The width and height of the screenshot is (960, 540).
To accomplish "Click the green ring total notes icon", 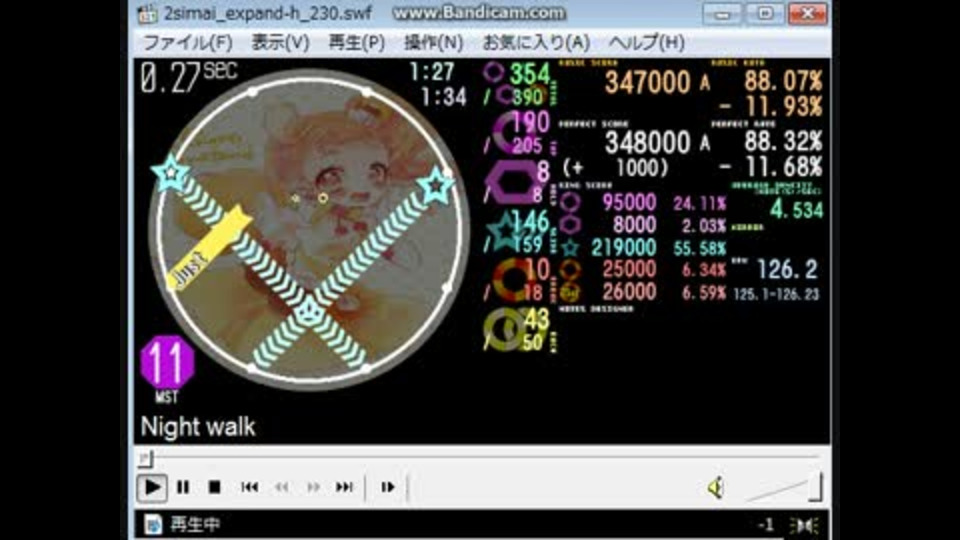I will click(493, 72).
